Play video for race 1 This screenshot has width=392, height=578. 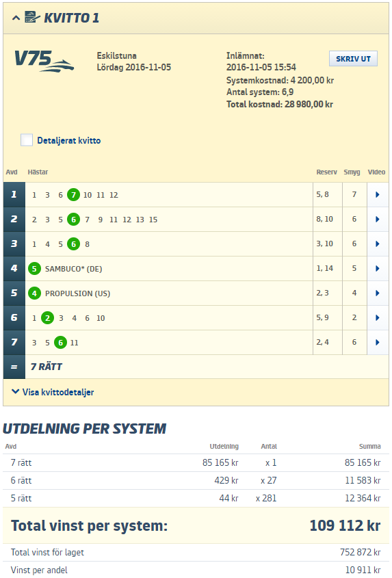tap(378, 195)
